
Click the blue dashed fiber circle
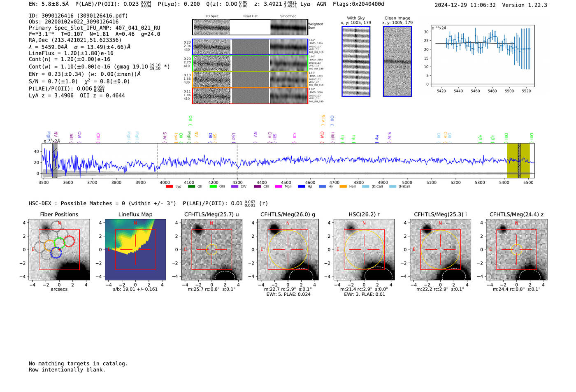pyautogui.click(x=56, y=253)
